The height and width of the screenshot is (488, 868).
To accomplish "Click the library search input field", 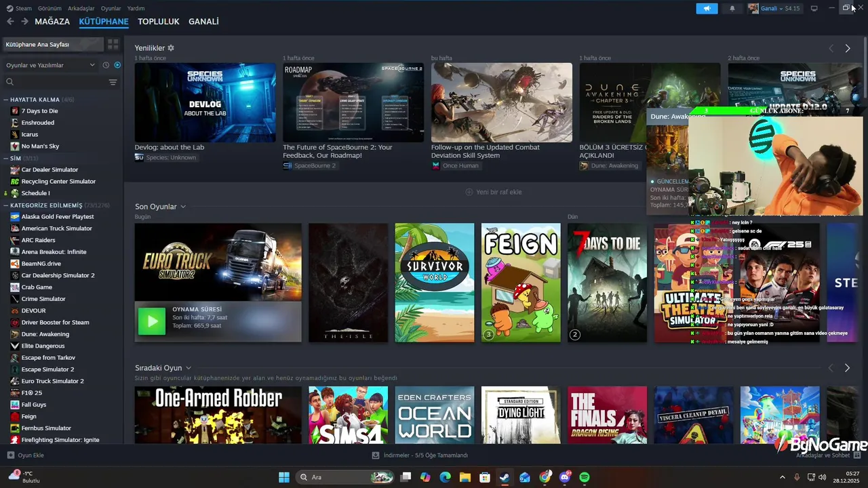I will (x=60, y=82).
